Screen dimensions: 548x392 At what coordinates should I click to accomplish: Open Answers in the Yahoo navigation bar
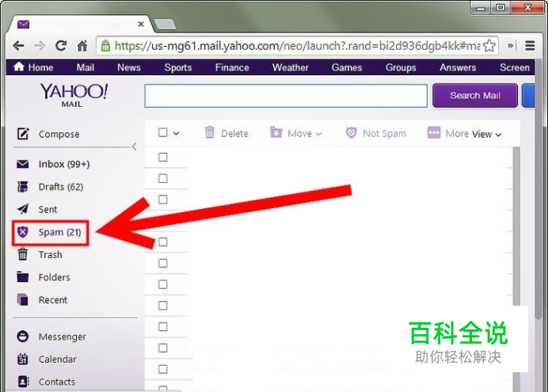pos(458,67)
